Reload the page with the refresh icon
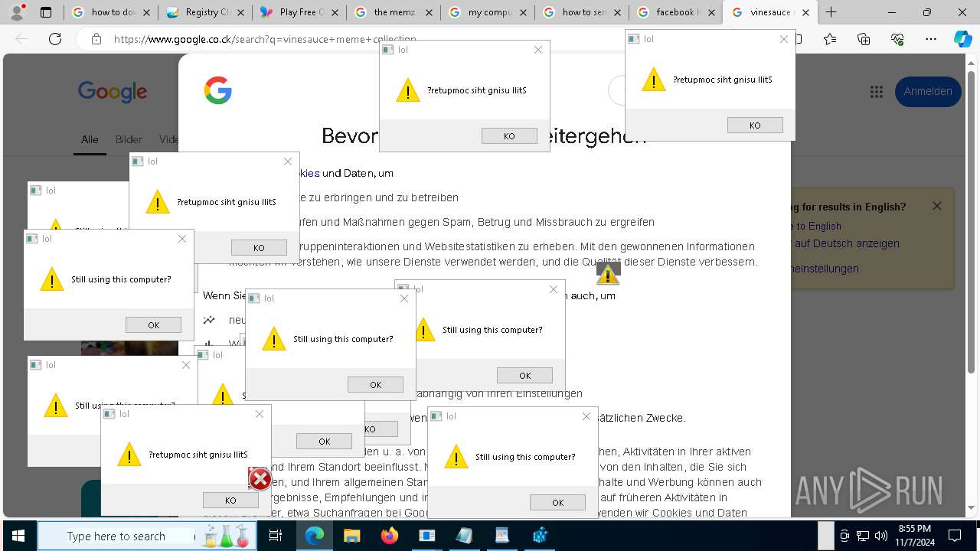980x551 pixels. pyautogui.click(x=55, y=39)
